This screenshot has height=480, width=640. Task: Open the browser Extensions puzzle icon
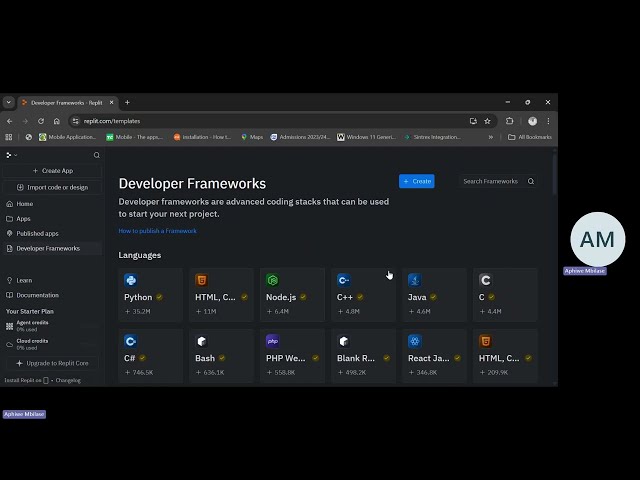click(x=510, y=121)
